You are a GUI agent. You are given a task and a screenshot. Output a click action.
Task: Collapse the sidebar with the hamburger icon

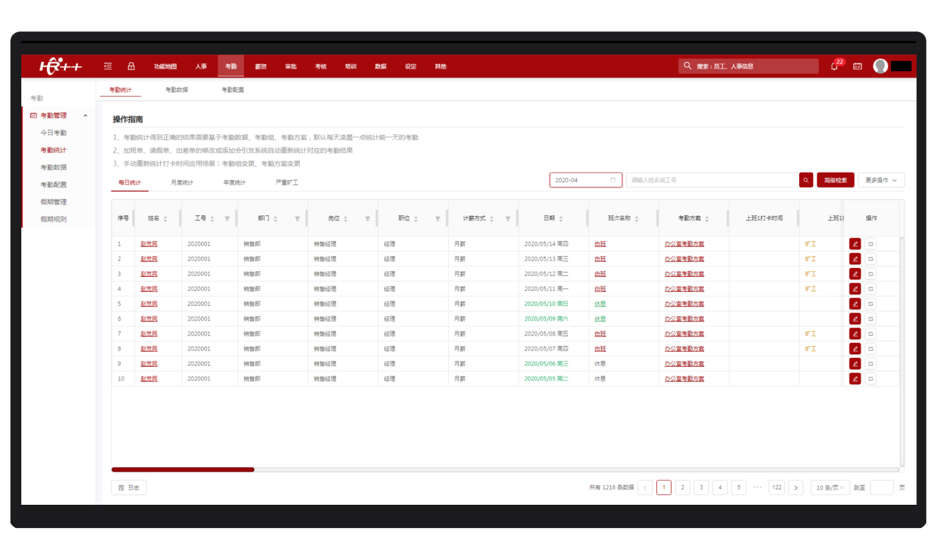(x=108, y=66)
